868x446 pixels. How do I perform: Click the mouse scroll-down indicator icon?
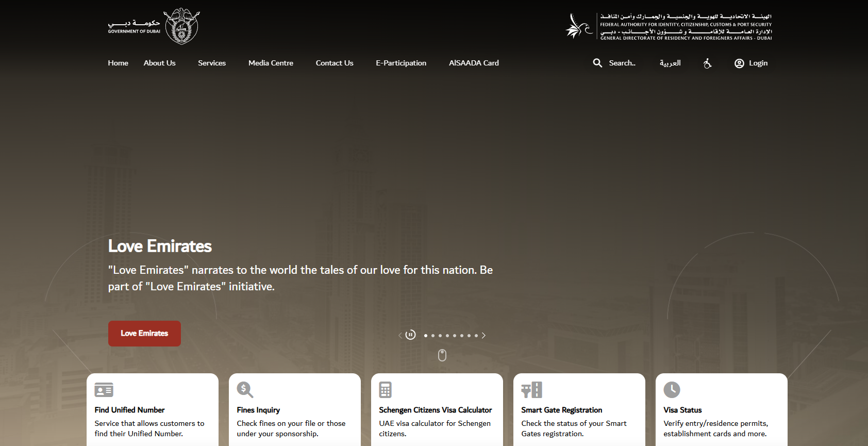tap(442, 355)
